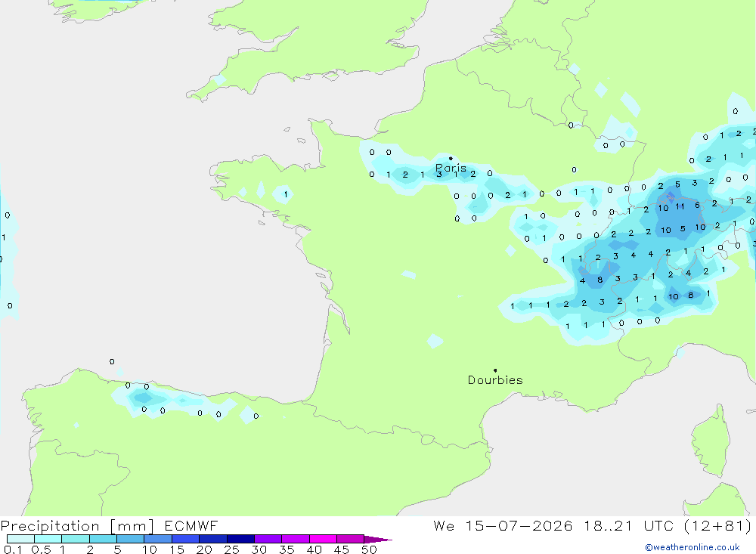Click the (12+81) forecast offset text
This screenshot has width=756, height=554.
pyautogui.click(x=717, y=526)
